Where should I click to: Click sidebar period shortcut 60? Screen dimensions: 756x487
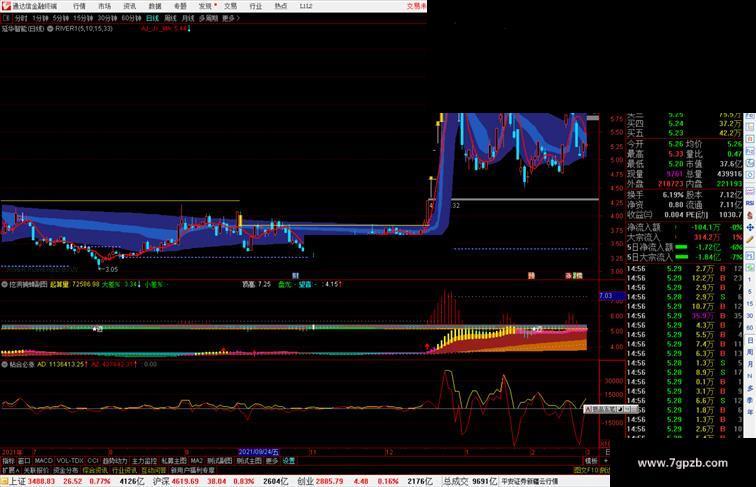[750, 328]
